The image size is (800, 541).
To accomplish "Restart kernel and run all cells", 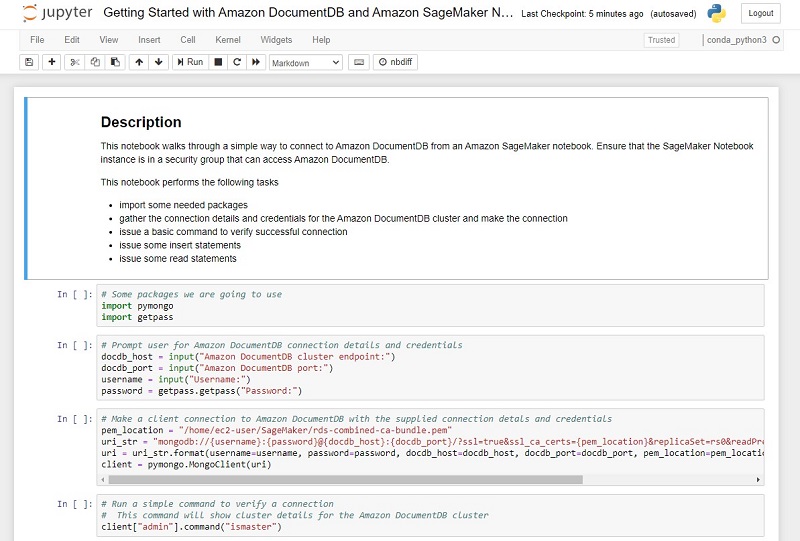I will [x=256, y=62].
